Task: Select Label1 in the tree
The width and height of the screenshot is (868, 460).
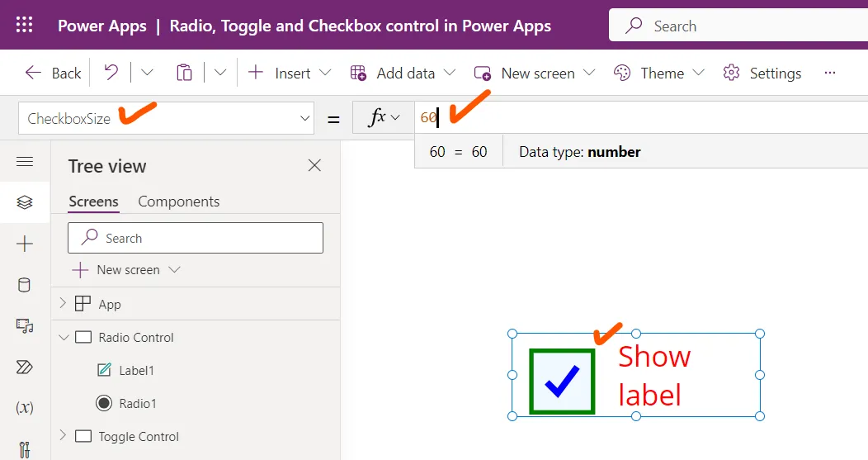Action: [x=136, y=370]
